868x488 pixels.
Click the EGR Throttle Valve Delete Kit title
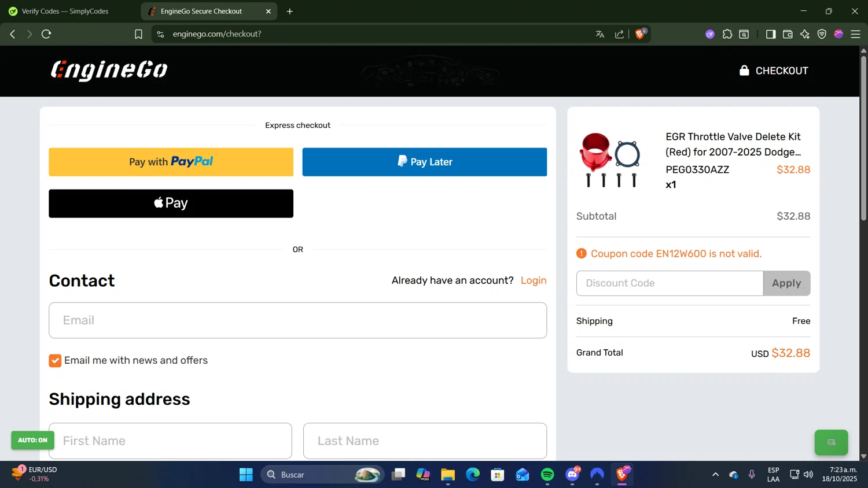[733, 144]
